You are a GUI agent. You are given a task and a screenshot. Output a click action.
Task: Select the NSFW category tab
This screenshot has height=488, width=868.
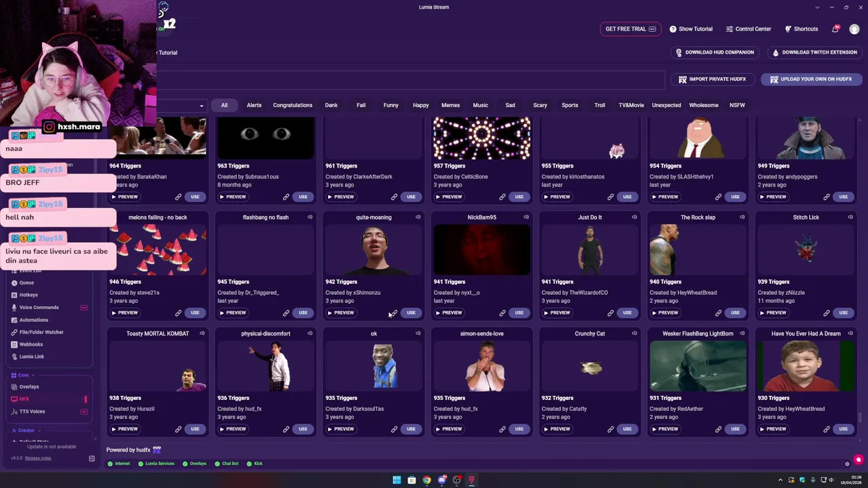pos(737,105)
